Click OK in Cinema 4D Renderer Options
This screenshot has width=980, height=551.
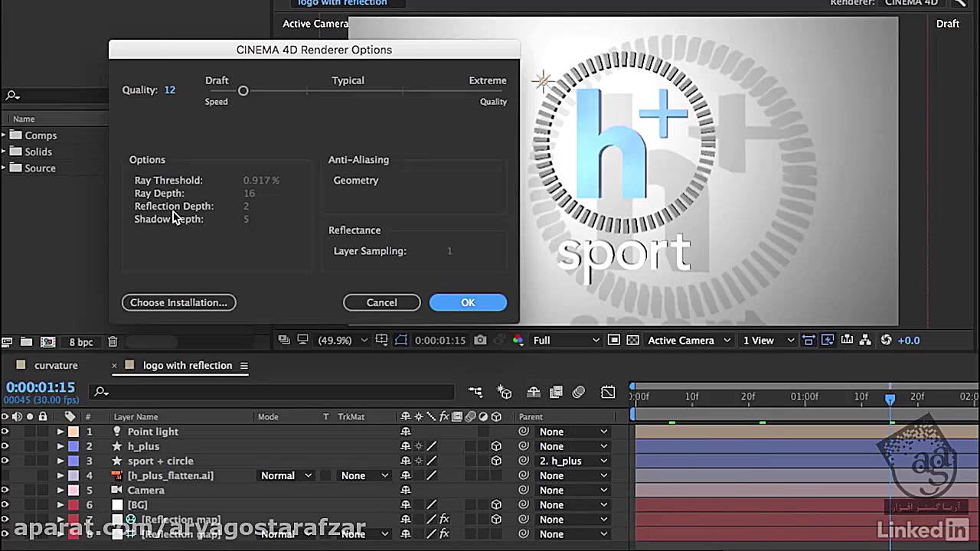pos(468,302)
